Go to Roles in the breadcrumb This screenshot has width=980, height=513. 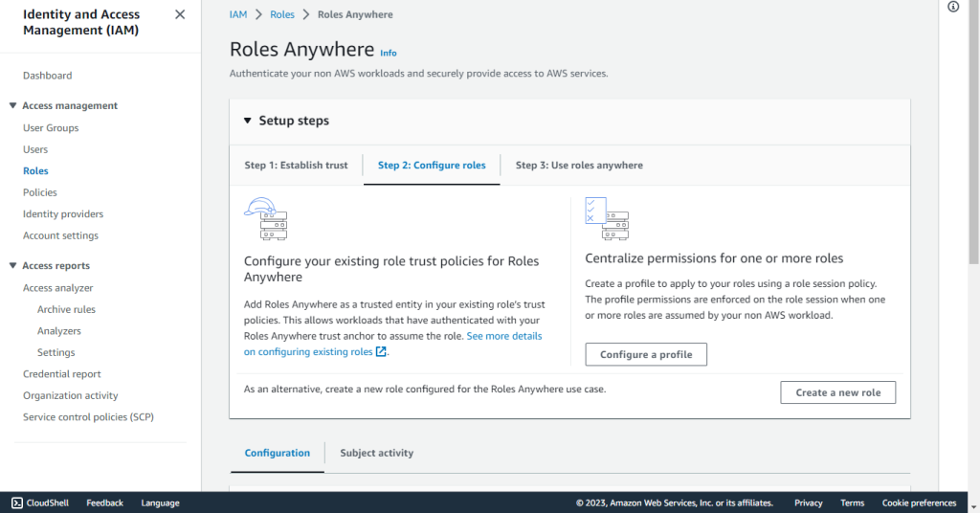[282, 14]
